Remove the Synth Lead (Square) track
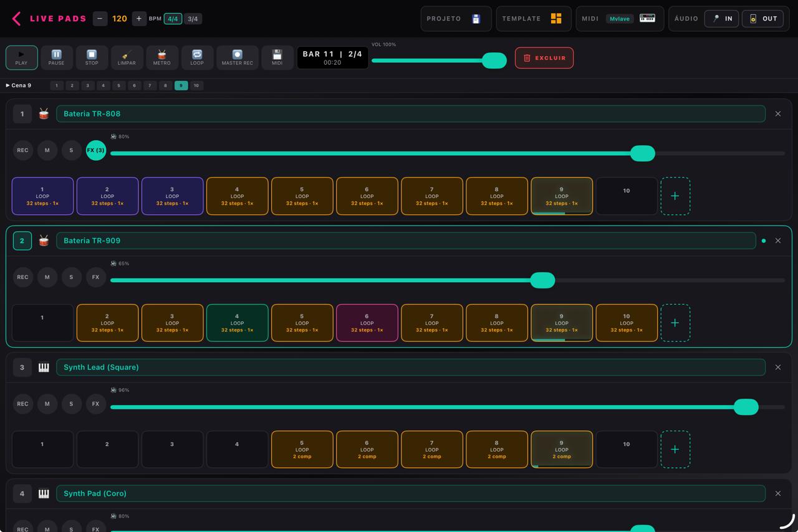798x532 pixels. click(x=778, y=368)
